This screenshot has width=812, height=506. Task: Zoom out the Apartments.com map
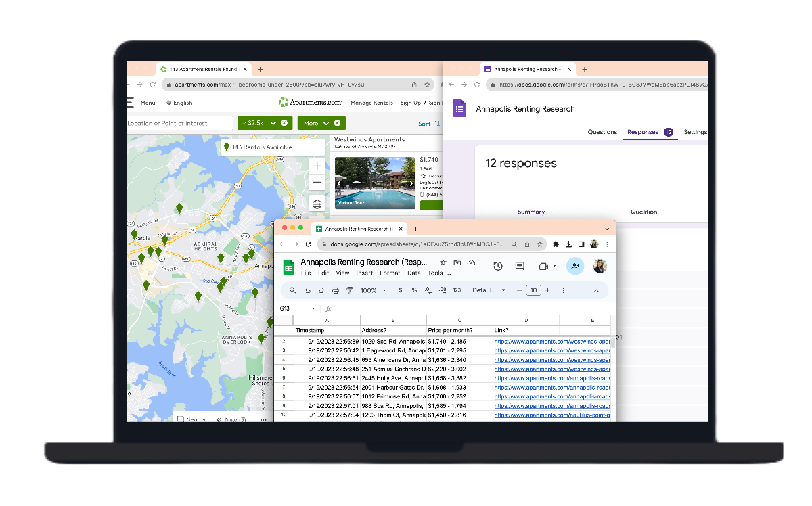tap(317, 183)
